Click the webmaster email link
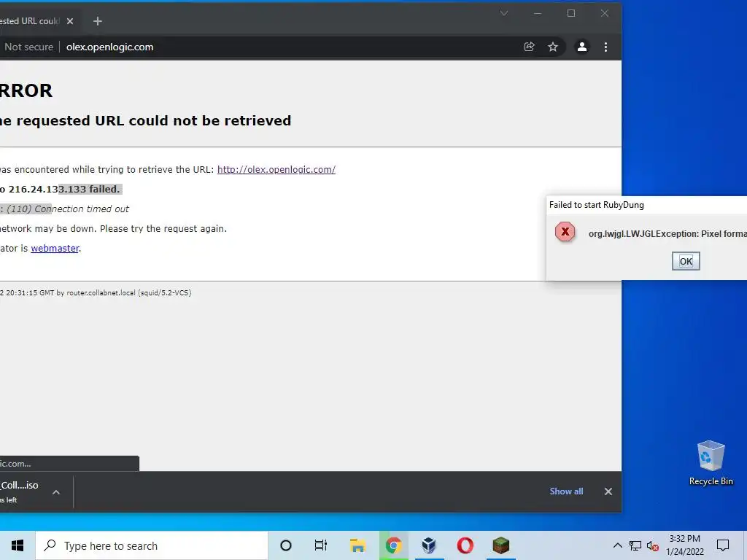The image size is (747, 560). (x=55, y=248)
